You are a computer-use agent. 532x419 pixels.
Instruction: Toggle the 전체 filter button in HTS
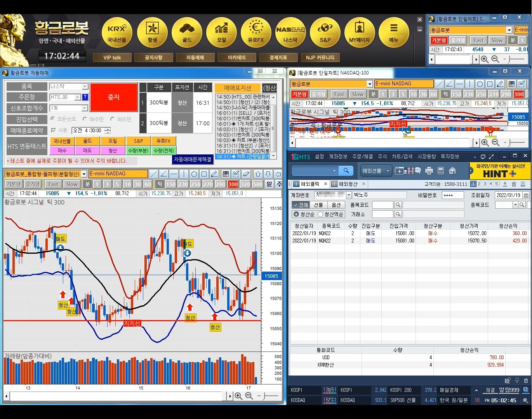301,205
